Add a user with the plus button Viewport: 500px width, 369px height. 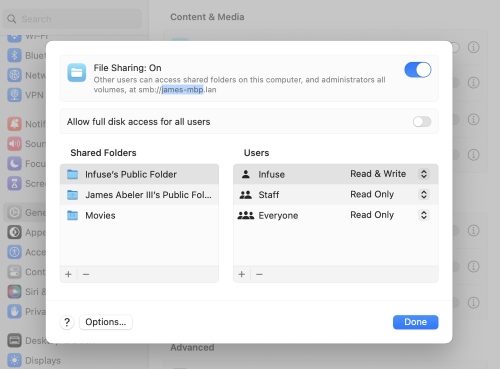[x=242, y=274]
